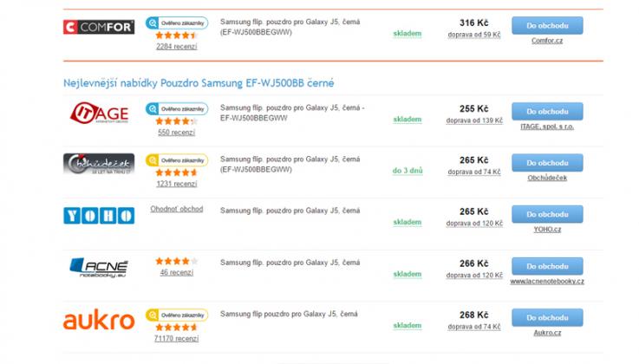Open Aukro's 71170 recenzí link
This screenshot has height=364, width=639.
click(x=177, y=338)
